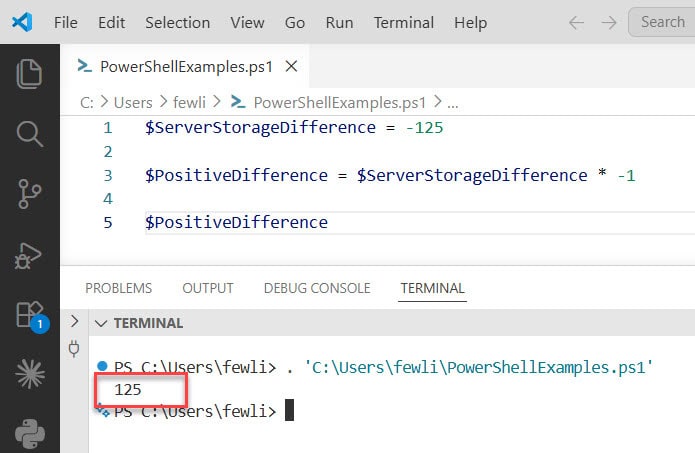The image size is (695, 453).
Task: Click the PowerShell file icon on the editor tab
Action: point(85,66)
